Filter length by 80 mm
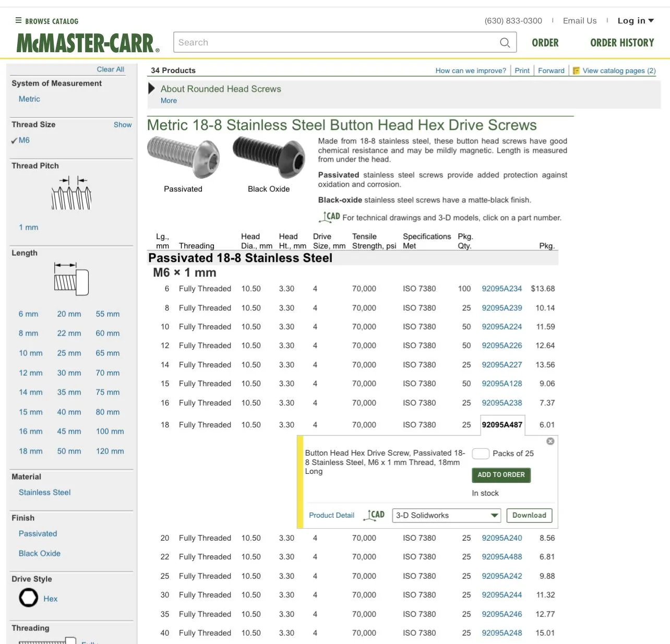Image resolution: width=670 pixels, height=644 pixels. [107, 412]
